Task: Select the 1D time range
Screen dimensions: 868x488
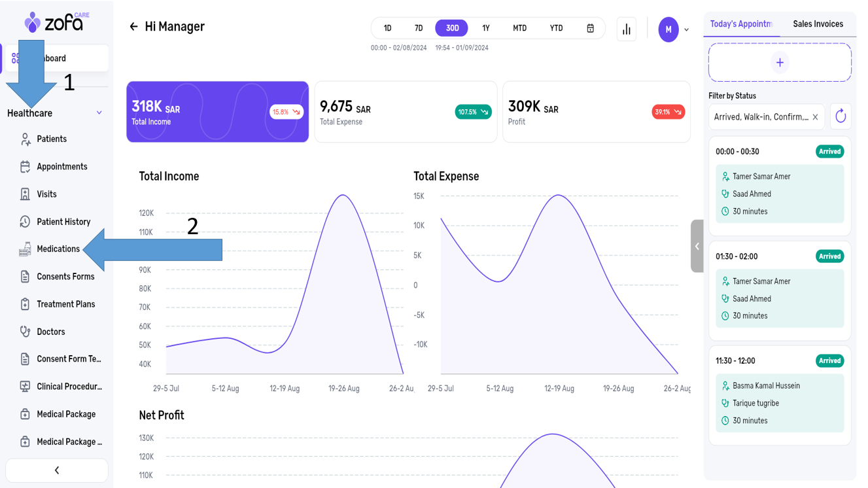Action: tap(387, 28)
